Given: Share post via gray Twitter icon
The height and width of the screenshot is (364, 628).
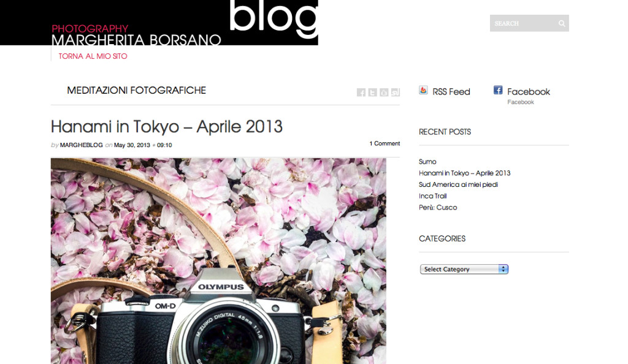Looking at the screenshot, I should pyautogui.click(x=372, y=93).
